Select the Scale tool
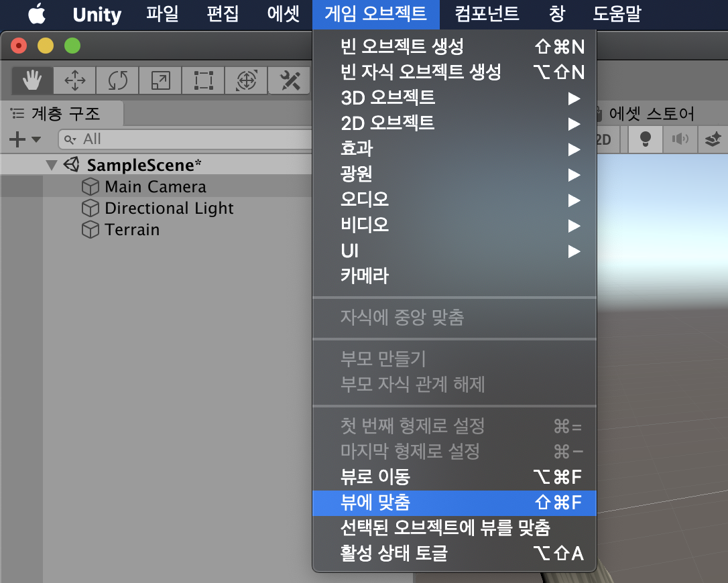Screen dimensions: 728x583 coord(161,80)
